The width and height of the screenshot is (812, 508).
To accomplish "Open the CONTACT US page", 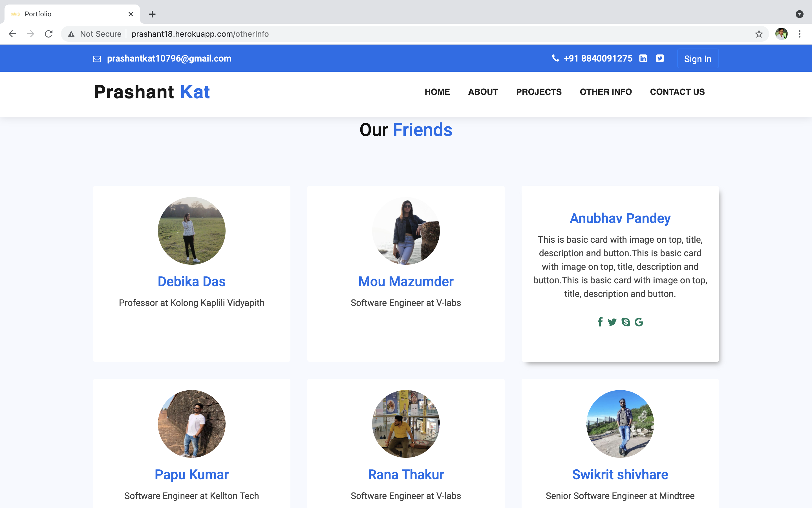I will [677, 92].
